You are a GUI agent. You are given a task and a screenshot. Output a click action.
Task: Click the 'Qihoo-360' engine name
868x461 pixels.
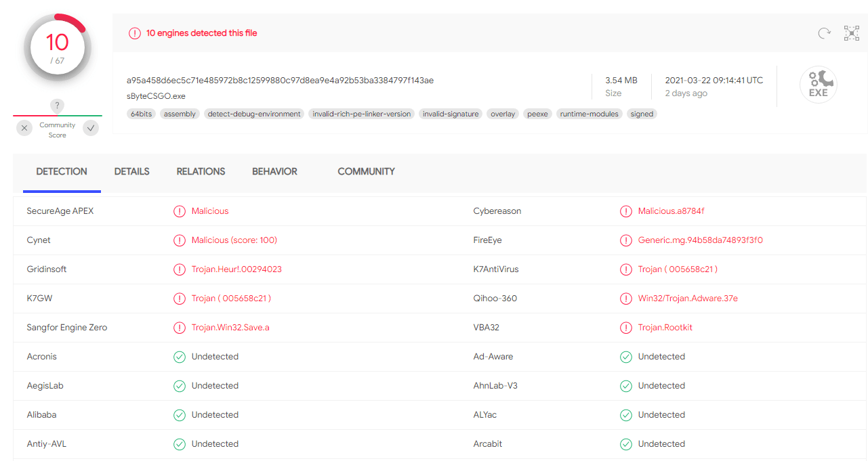[495, 299]
